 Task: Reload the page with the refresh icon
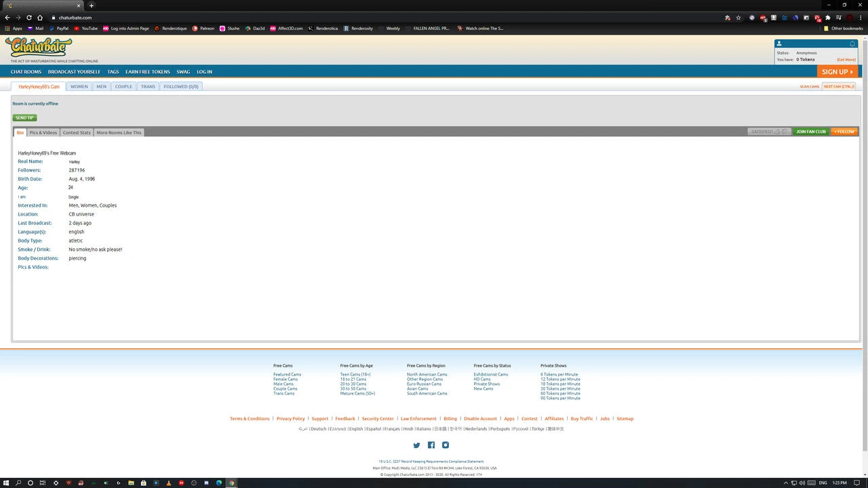click(x=29, y=18)
